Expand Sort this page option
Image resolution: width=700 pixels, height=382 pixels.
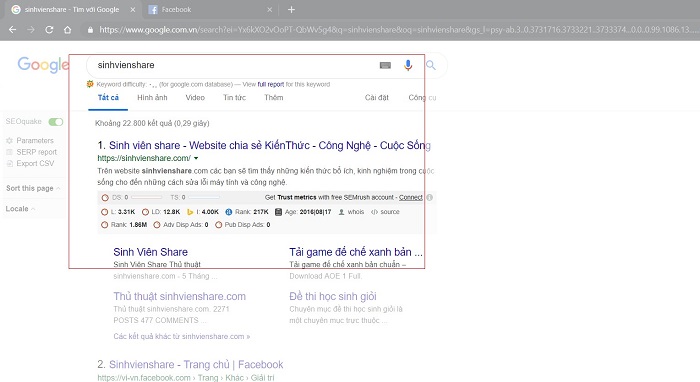tap(33, 188)
